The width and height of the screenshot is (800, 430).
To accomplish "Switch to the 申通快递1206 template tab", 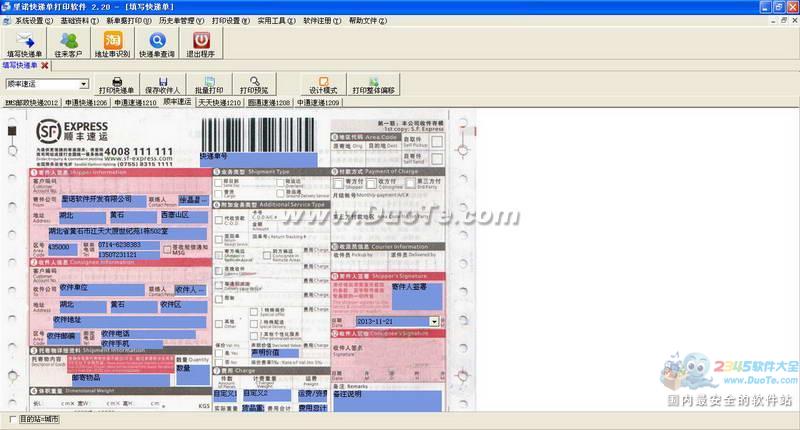I will tap(86, 103).
